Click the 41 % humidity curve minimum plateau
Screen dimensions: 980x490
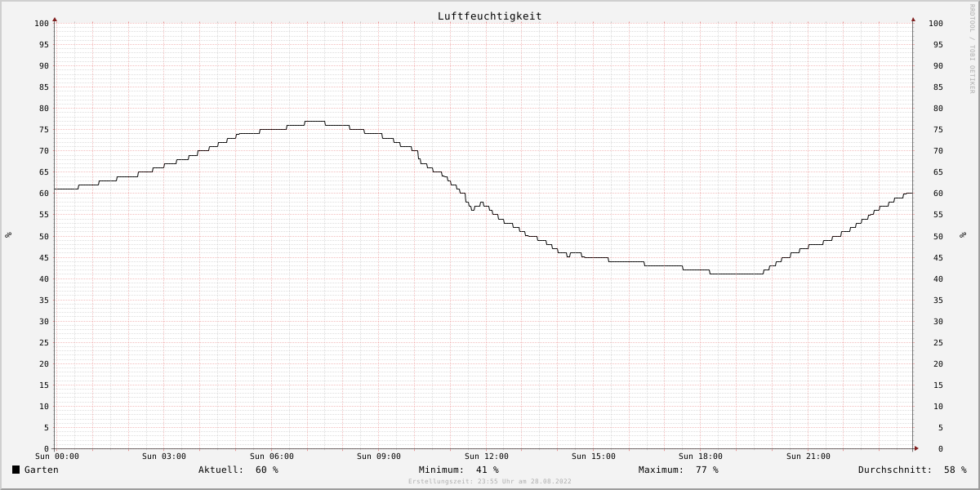tap(737, 274)
